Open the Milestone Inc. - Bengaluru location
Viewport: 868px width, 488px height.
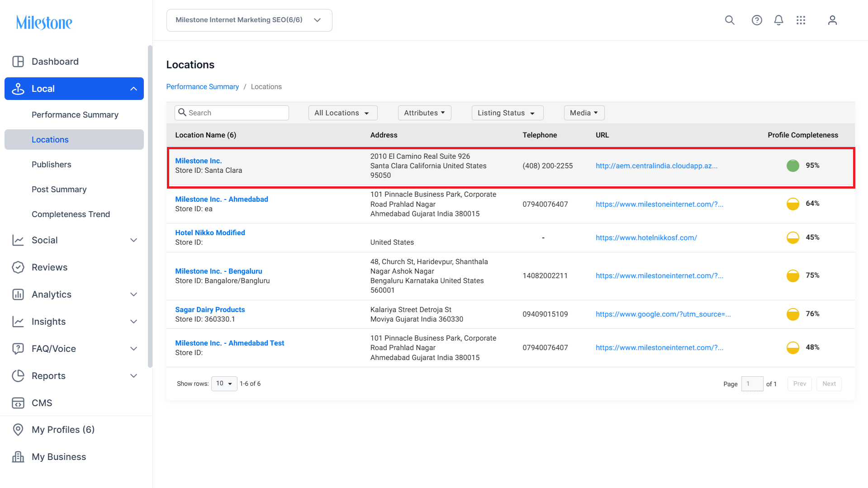point(219,271)
